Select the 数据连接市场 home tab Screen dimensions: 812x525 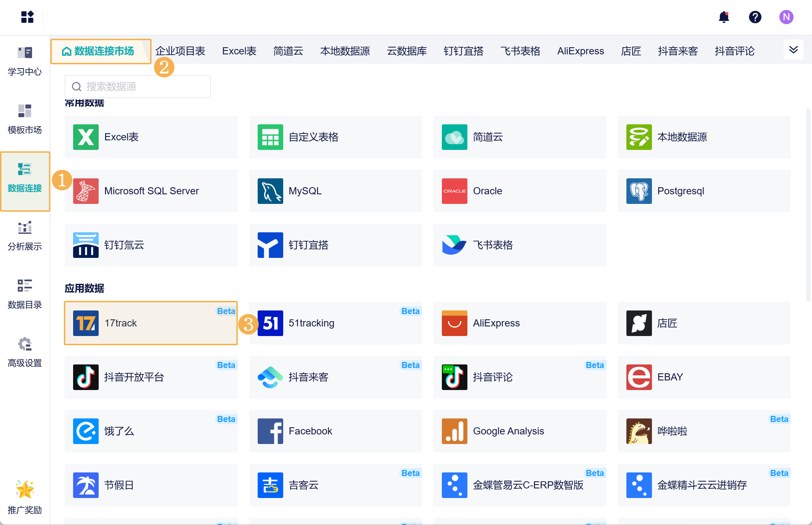coord(101,51)
